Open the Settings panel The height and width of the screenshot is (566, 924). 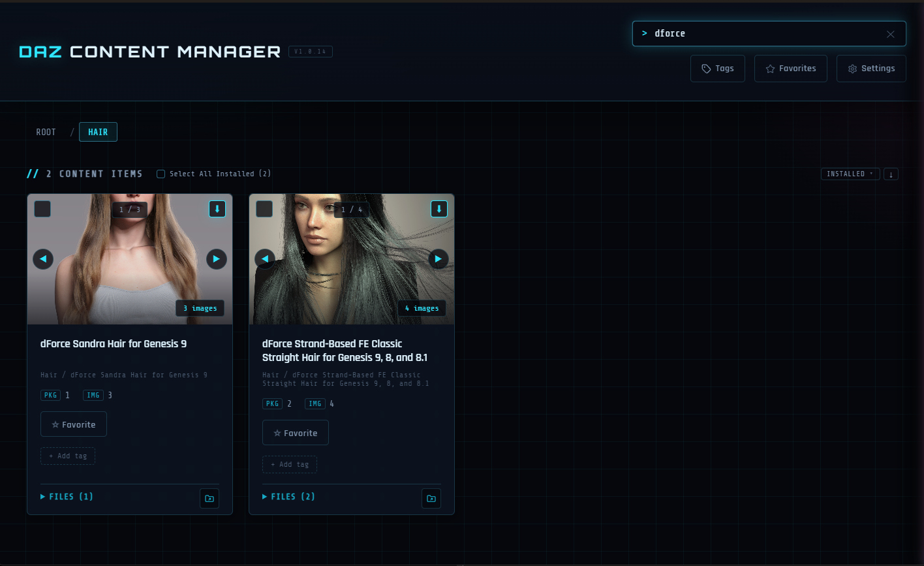point(871,69)
